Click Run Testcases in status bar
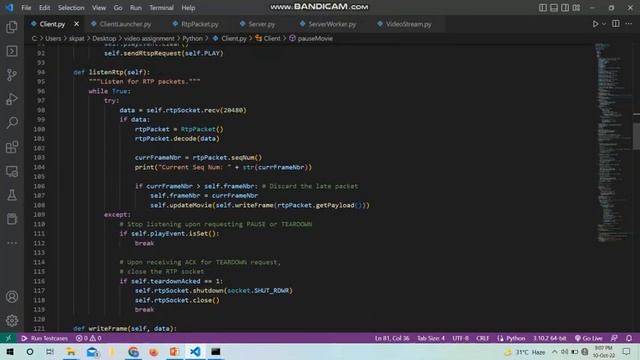The image size is (640, 360). (44, 338)
